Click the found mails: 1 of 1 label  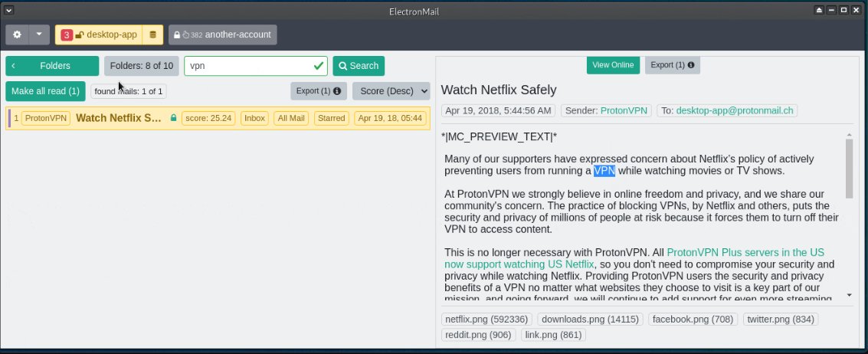[x=129, y=91]
